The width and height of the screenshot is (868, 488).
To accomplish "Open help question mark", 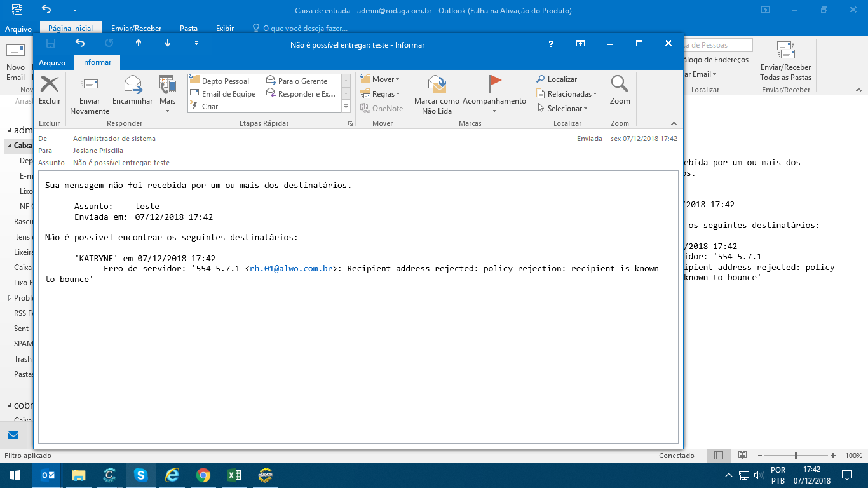I will (x=551, y=43).
